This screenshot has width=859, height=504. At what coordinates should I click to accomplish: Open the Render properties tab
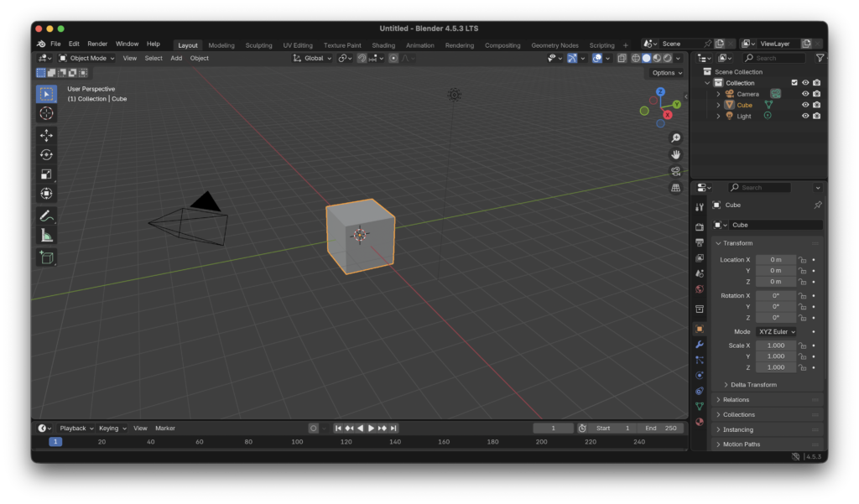point(700,226)
